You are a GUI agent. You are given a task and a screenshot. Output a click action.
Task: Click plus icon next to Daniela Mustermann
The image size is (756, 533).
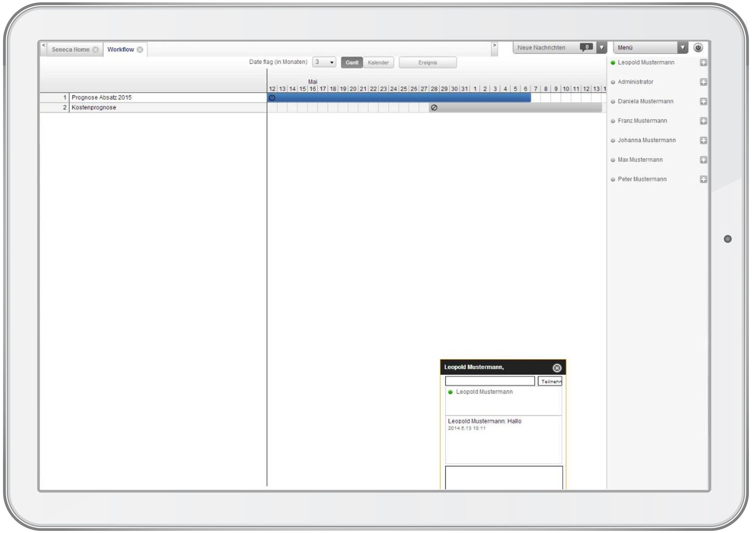(x=703, y=102)
